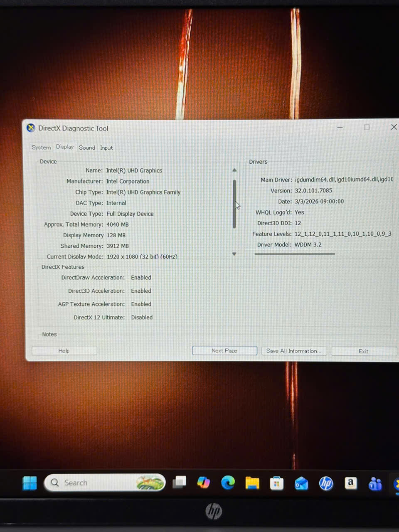Select the Display tab
The height and width of the screenshot is (532, 399).
point(65,147)
